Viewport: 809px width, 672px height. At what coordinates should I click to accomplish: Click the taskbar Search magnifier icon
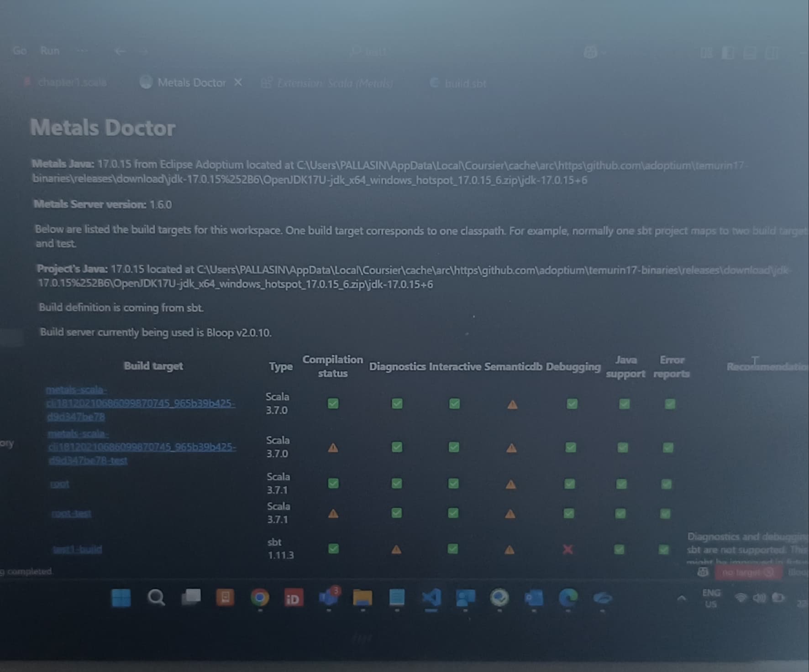[156, 597]
